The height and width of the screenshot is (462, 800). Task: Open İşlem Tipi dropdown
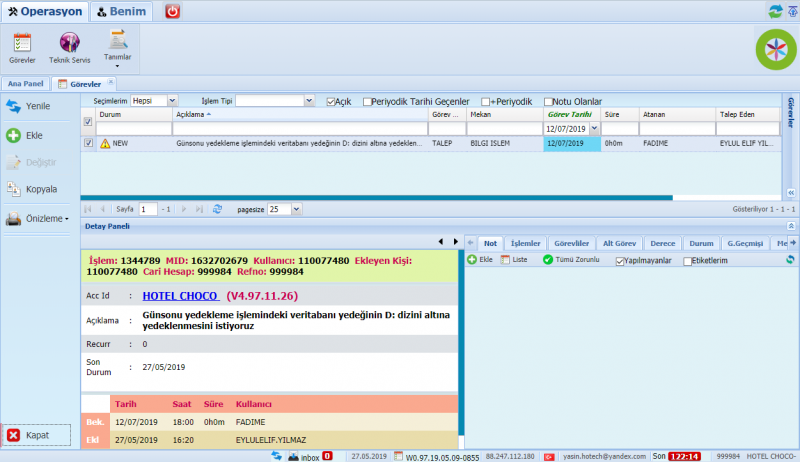[309, 100]
